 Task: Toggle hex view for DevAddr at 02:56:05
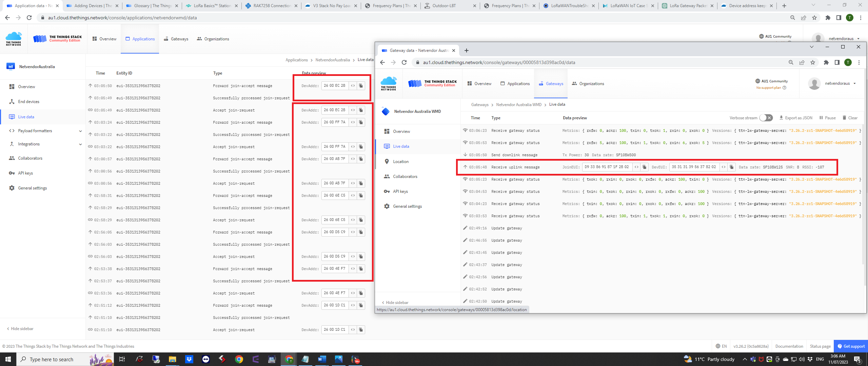click(x=353, y=232)
